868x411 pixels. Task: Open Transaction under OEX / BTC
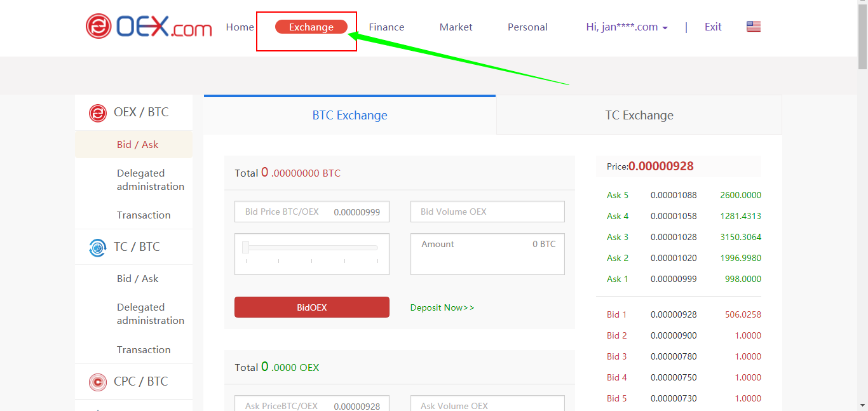[x=144, y=215]
